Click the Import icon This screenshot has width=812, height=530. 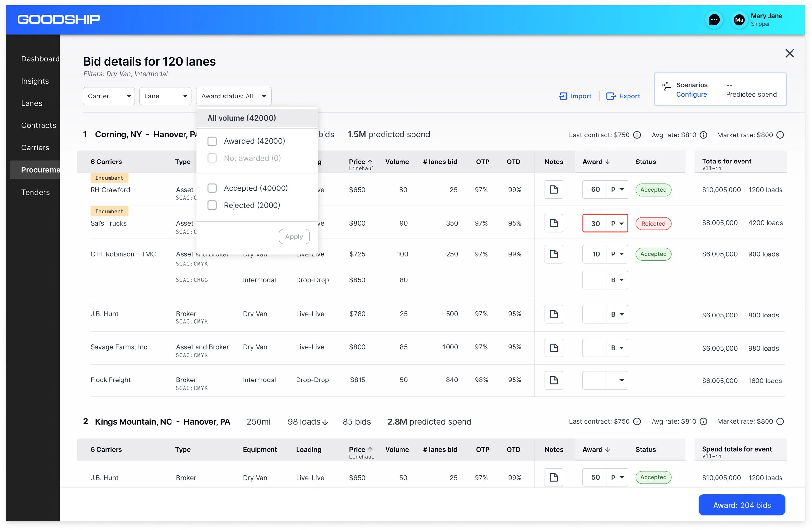563,96
